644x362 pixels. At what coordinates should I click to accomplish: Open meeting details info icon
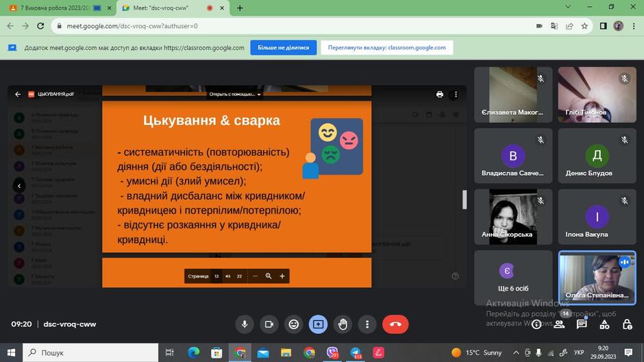pyautogui.click(x=536, y=324)
